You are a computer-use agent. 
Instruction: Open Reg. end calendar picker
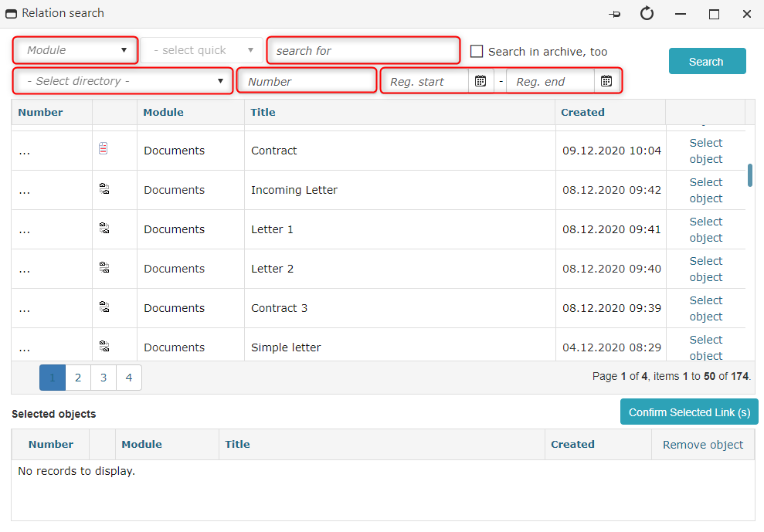[606, 81]
